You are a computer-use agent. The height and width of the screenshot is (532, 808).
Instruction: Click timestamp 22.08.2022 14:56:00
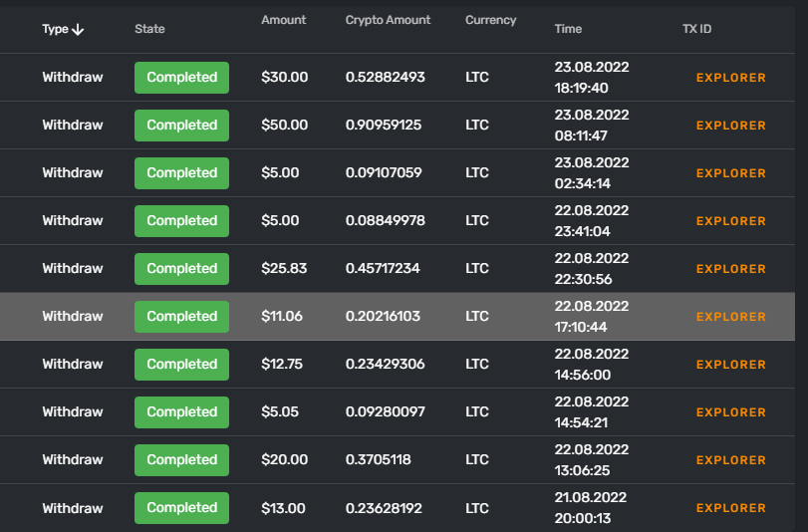[592, 365]
